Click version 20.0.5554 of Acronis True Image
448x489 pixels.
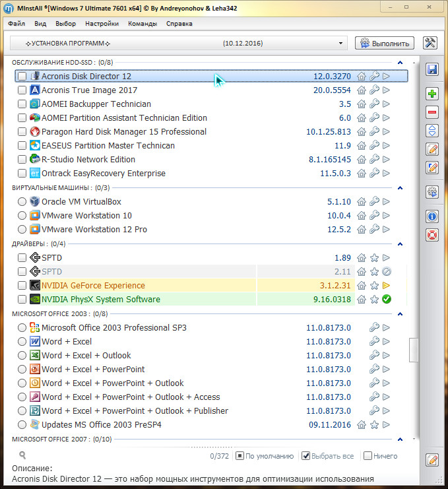click(332, 90)
